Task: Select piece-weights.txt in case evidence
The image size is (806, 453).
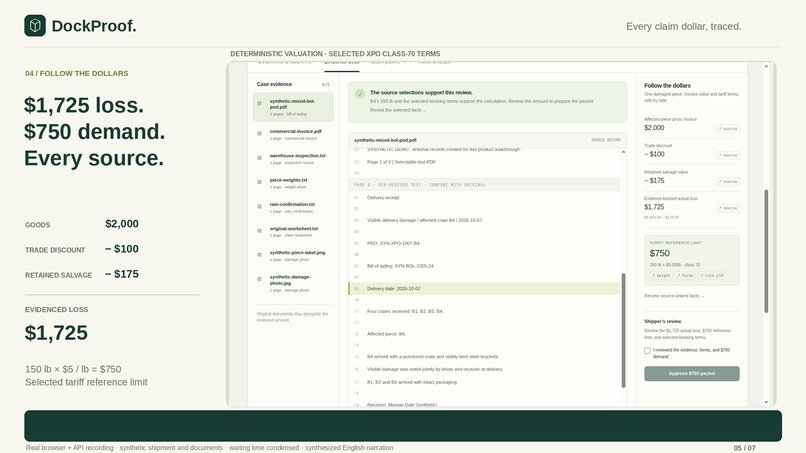Action: 293,183
